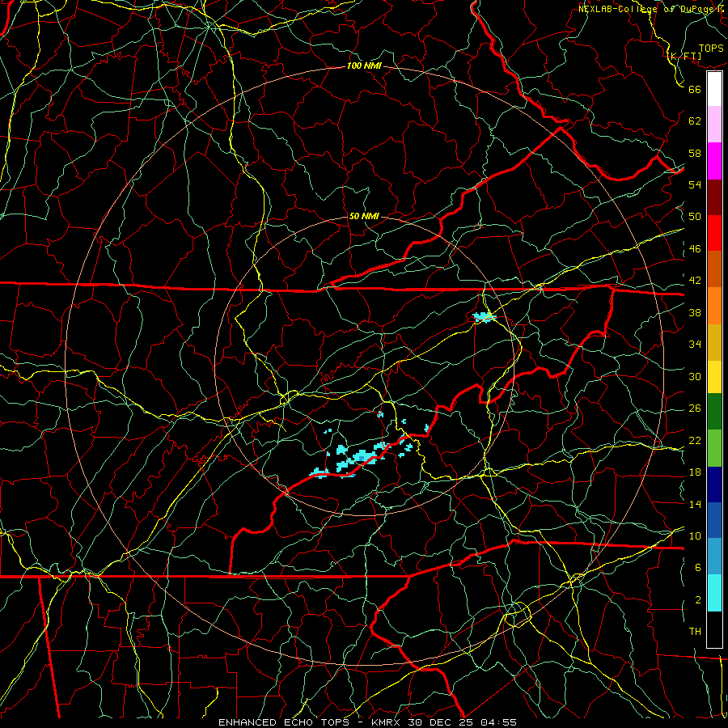728x728 pixels.
Task: Click the '100 NMI' range ring label
Action: 364,66
